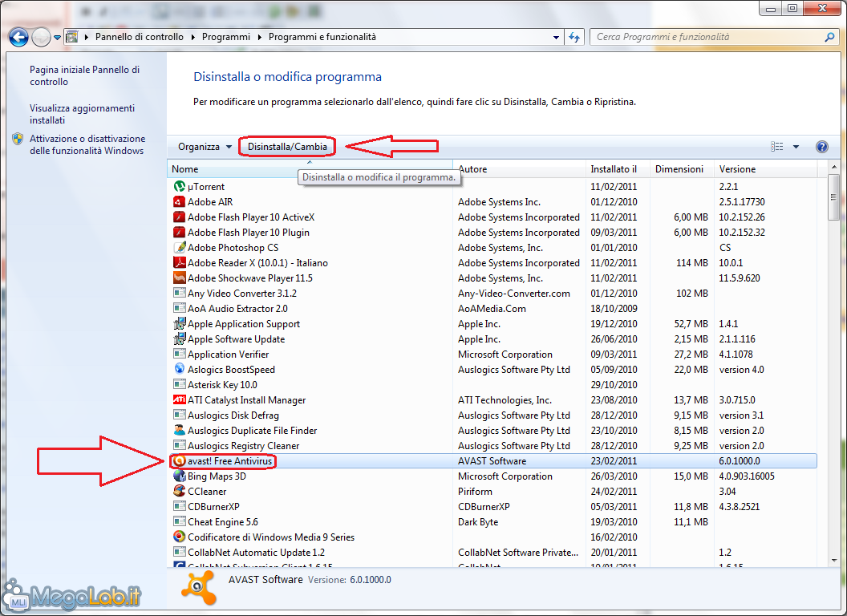Viewport: 847px width, 616px height.
Task: Click the Apple Application Support icon
Action: [180, 324]
